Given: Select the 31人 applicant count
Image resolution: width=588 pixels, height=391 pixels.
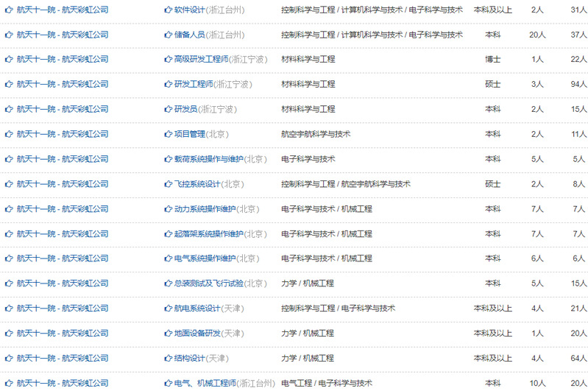Looking at the screenshot, I should (x=578, y=10).
